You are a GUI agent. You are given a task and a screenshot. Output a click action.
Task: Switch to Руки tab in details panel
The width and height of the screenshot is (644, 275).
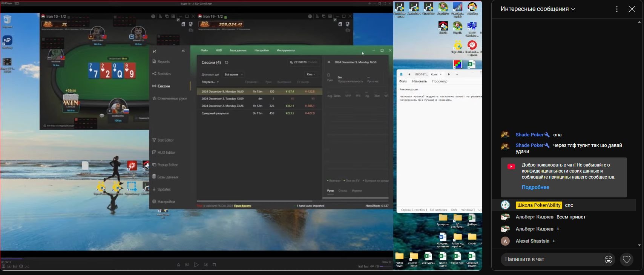point(330,191)
